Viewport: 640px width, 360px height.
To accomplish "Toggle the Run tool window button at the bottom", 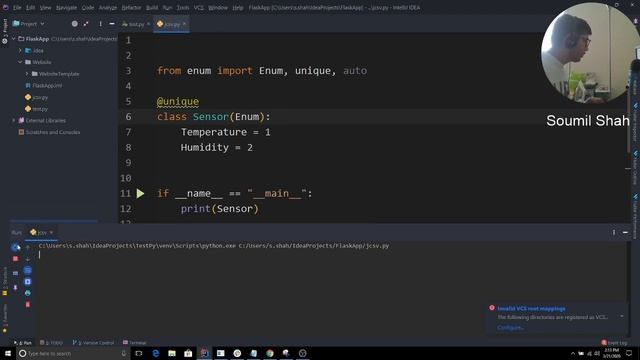I will coord(23,343).
